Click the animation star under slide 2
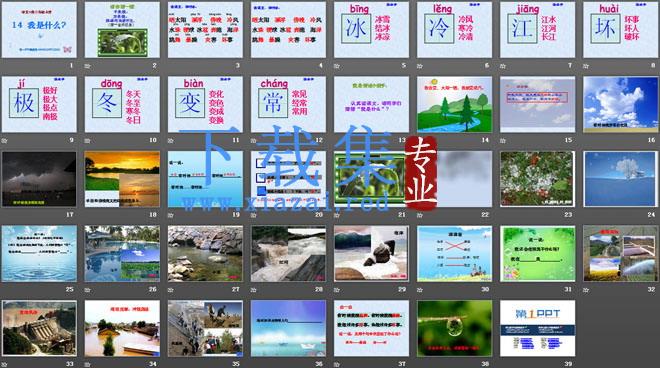 (x=88, y=66)
